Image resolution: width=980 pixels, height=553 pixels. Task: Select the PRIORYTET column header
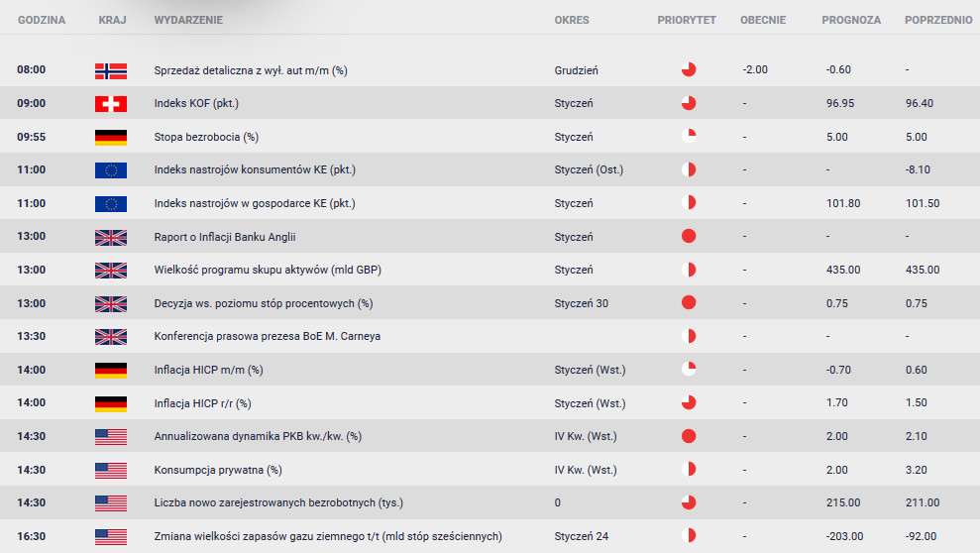687,20
